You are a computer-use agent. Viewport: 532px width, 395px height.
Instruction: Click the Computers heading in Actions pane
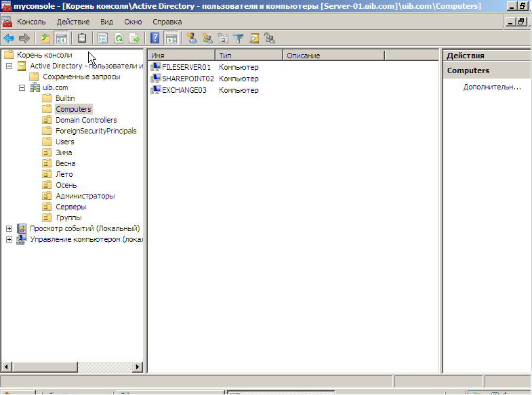(468, 70)
